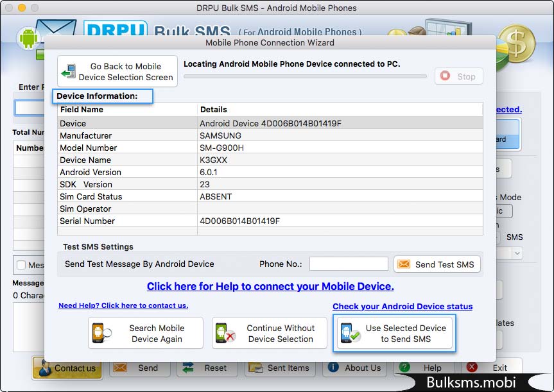Open help link to connect Mobile Device

coord(270,286)
